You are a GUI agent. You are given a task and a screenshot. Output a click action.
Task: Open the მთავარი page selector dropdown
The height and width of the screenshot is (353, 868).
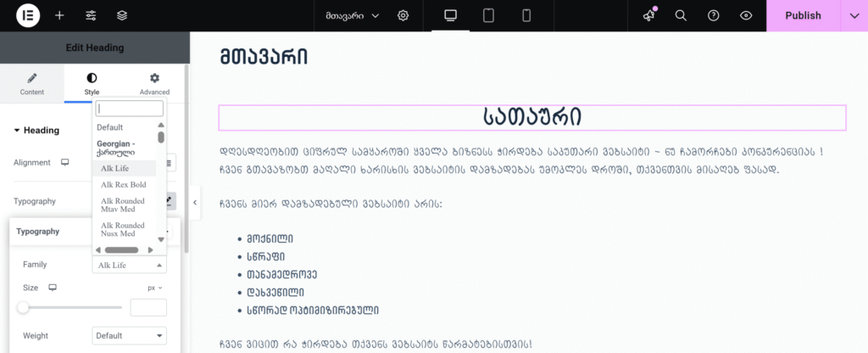pos(353,15)
